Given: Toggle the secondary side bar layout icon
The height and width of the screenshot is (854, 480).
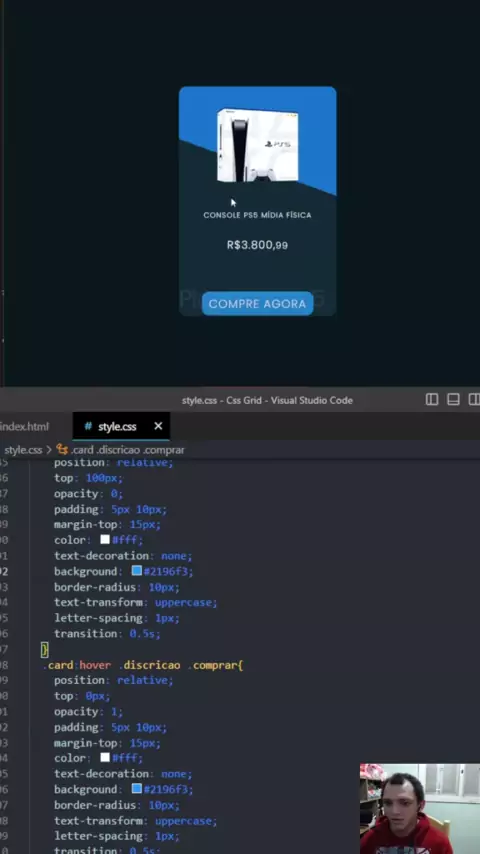Looking at the screenshot, I should pyautogui.click(x=474, y=400).
